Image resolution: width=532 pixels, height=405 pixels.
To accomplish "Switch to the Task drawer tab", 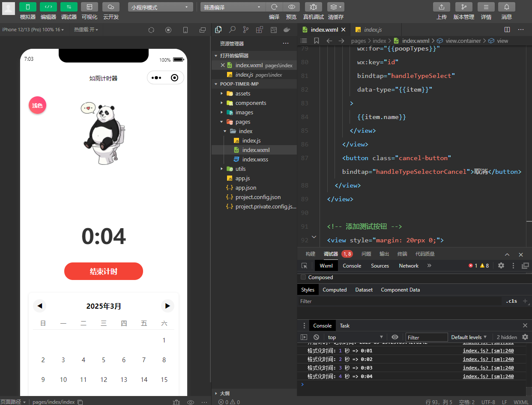I will tap(345, 326).
